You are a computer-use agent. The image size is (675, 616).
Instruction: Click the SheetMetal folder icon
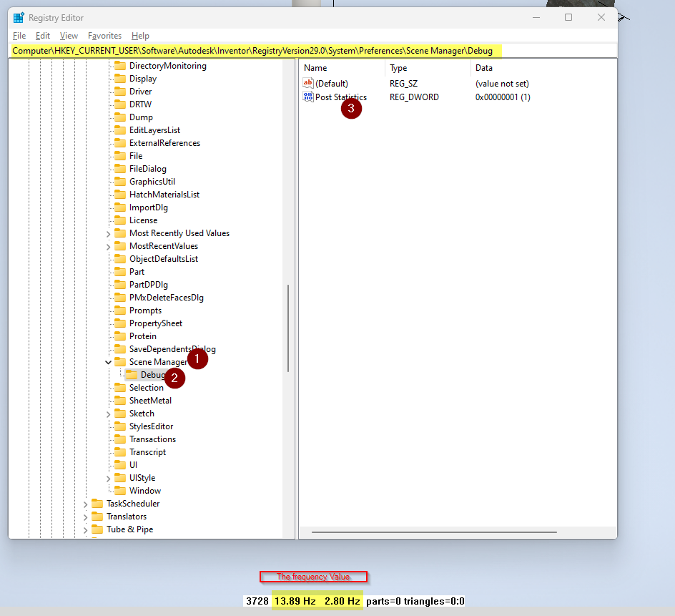click(120, 401)
